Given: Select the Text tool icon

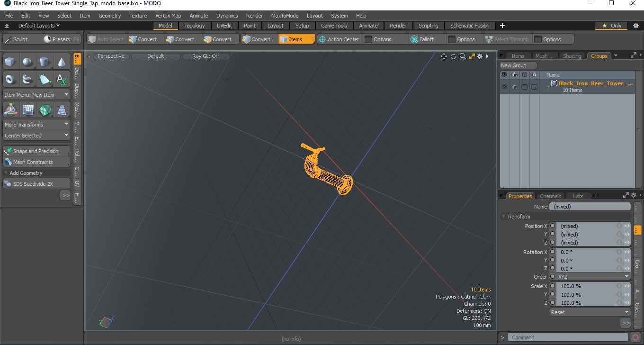Looking at the screenshot, I should [x=62, y=79].
